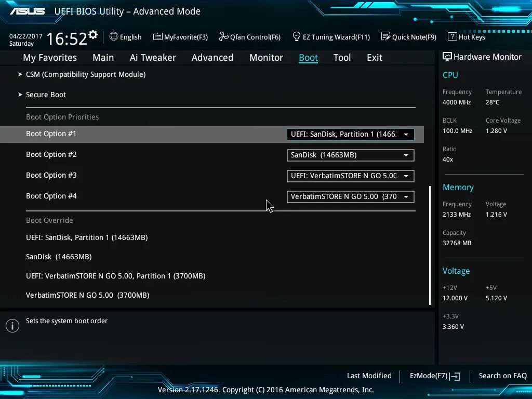Open MyFavorite(F3) menu
The image size is (532, 399).
pyautogui.click(x=186, y=37)
